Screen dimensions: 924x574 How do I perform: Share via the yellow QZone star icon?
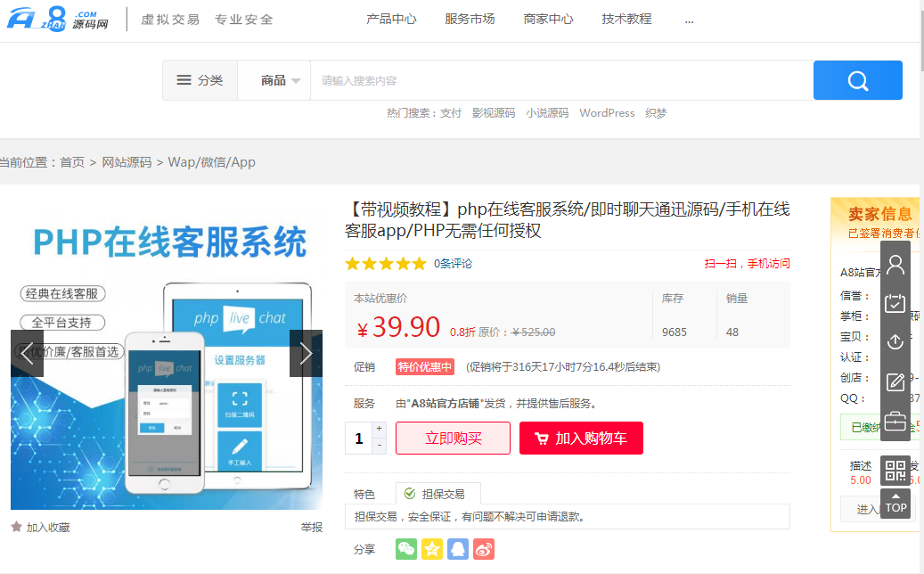432,549
